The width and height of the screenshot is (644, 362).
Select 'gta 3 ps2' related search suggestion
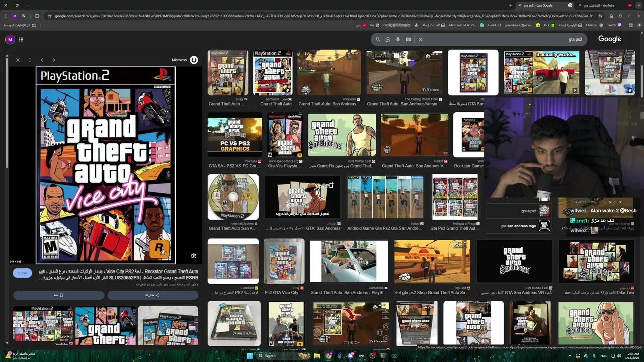[x=519, y=211]
